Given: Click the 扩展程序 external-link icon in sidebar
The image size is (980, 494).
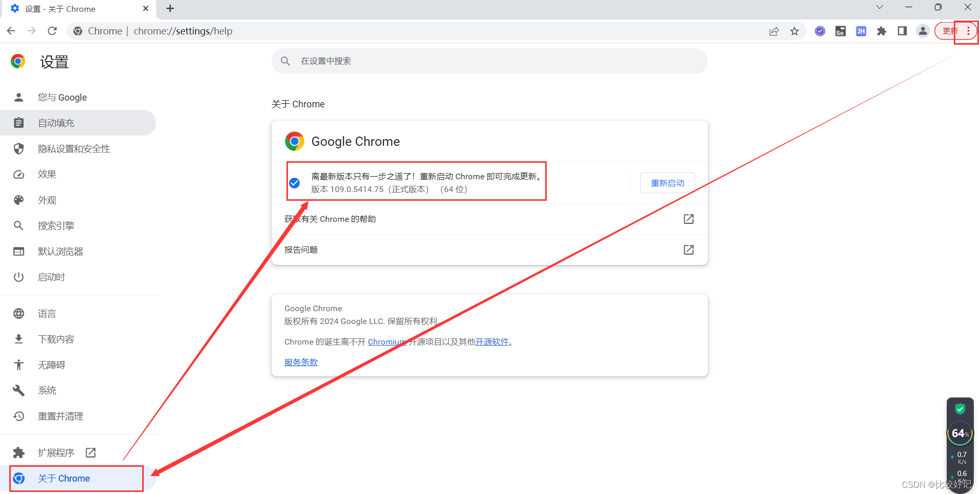Looking at the screenshot, I should [91, 453].
